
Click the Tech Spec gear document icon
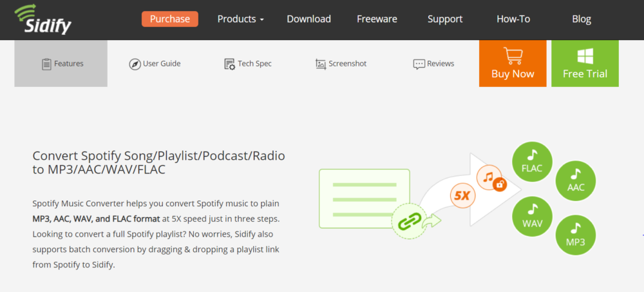point(230,64)
